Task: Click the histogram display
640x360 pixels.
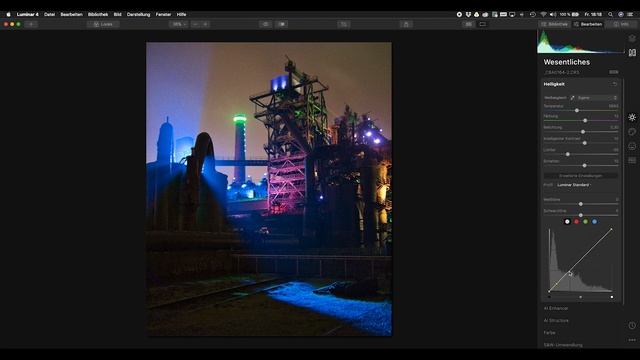Action: [580, 42]
